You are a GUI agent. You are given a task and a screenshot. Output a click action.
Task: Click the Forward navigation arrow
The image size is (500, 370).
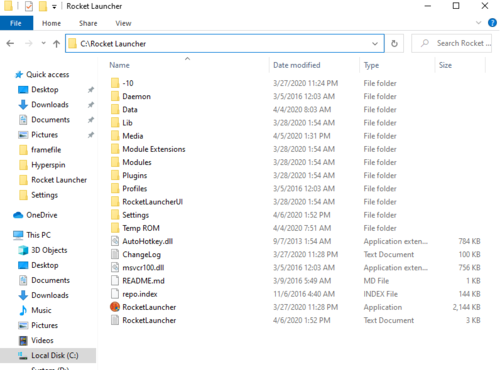point(29,43)
